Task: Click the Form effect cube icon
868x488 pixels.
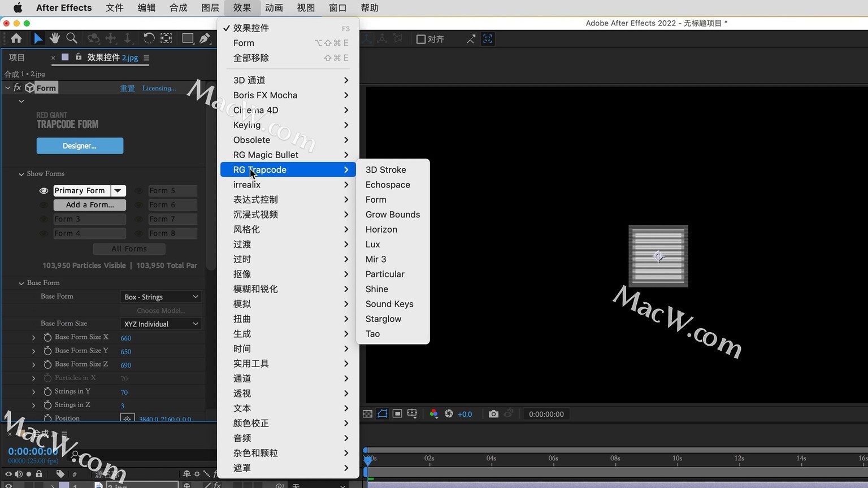Action: pos(29,88)
